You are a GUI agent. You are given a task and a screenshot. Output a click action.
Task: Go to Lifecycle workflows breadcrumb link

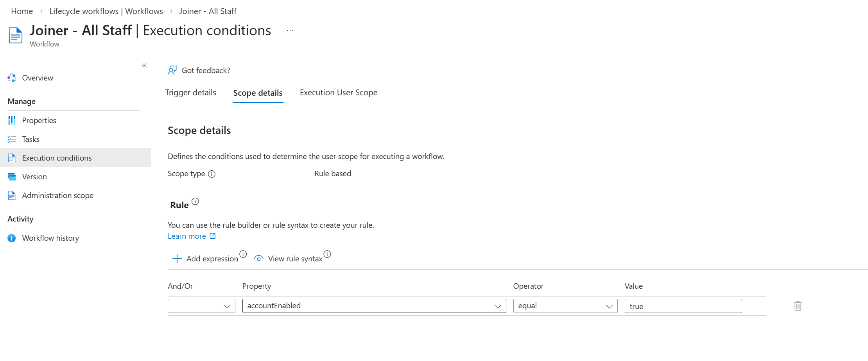pyautogui.click(x=106, y=11)
